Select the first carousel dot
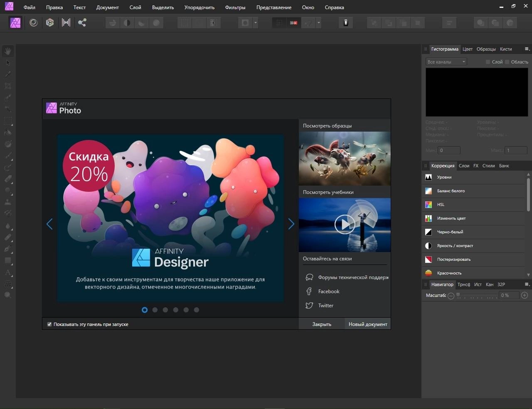 145,310
